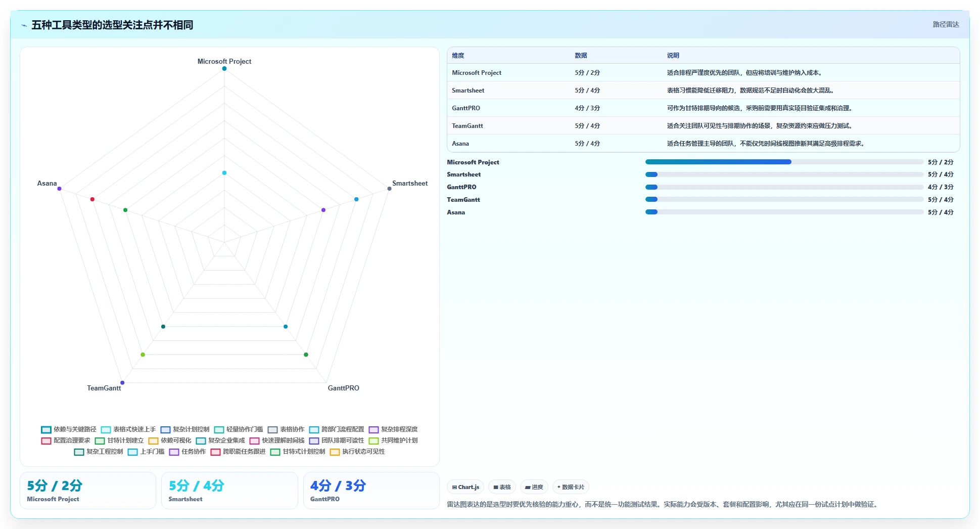Select the Smartsheet table row name
The height and width of the screenshot is (529, 980).
coord(468,91)
